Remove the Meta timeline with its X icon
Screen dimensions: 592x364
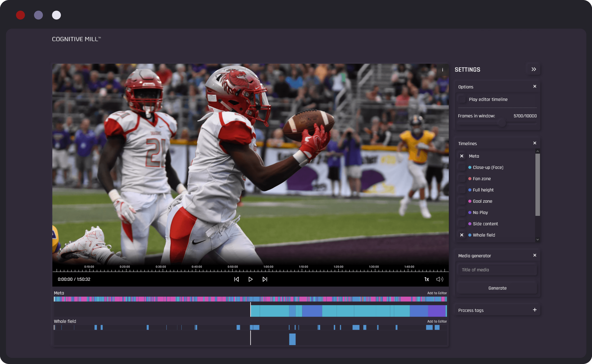462,156
